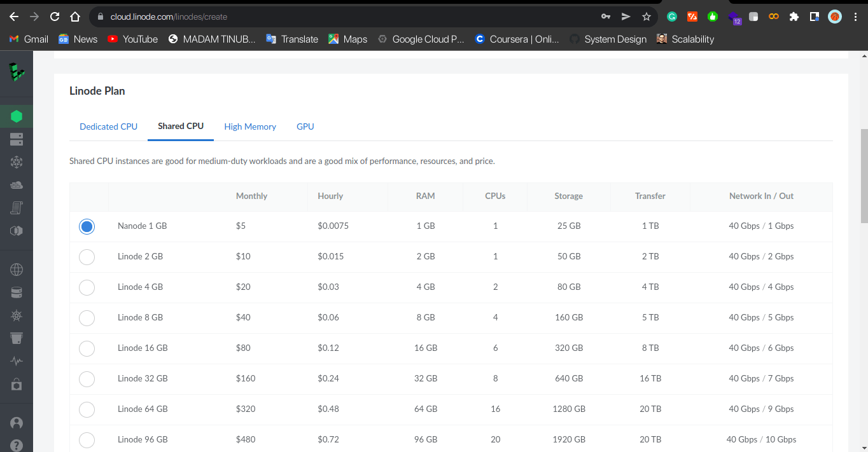This screenshot has height=452, width=868.
Task: Open Kubernetes helm-wheel sidebar icon
Action: [17, 315]
